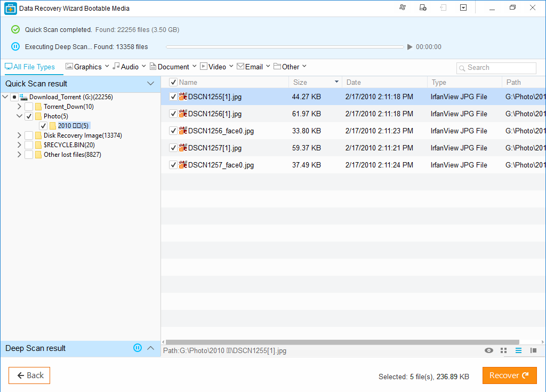
Task: Resume scan with the play arrow
Action: [410, 47]
